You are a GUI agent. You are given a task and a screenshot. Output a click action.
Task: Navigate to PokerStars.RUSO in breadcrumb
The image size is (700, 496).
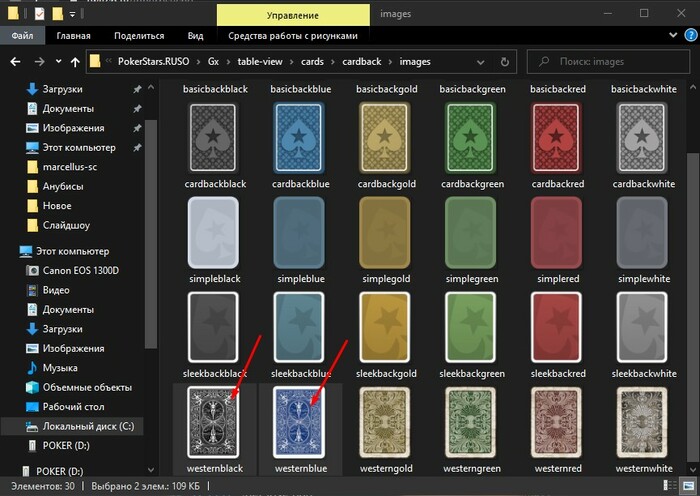coord(154,62)
